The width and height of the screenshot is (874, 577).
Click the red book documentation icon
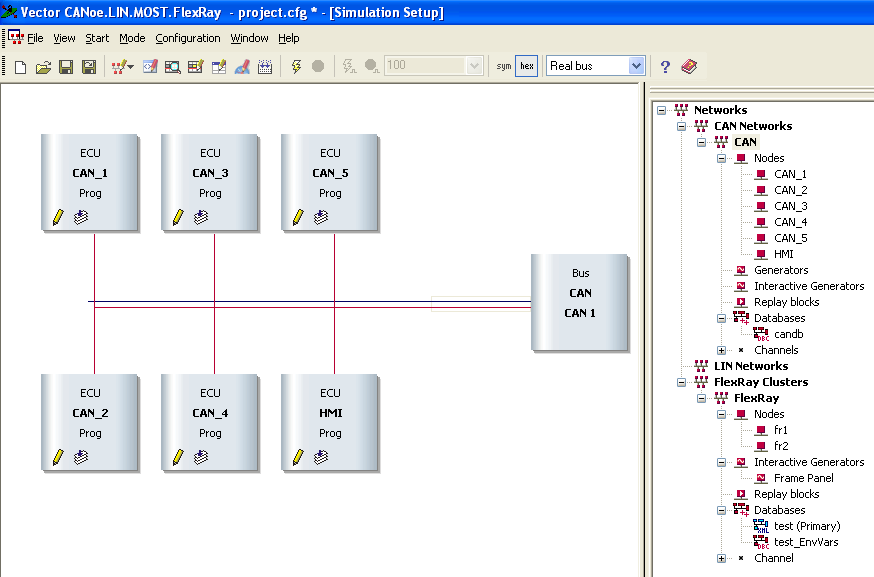pyautogui.click(x=689, y=66)
